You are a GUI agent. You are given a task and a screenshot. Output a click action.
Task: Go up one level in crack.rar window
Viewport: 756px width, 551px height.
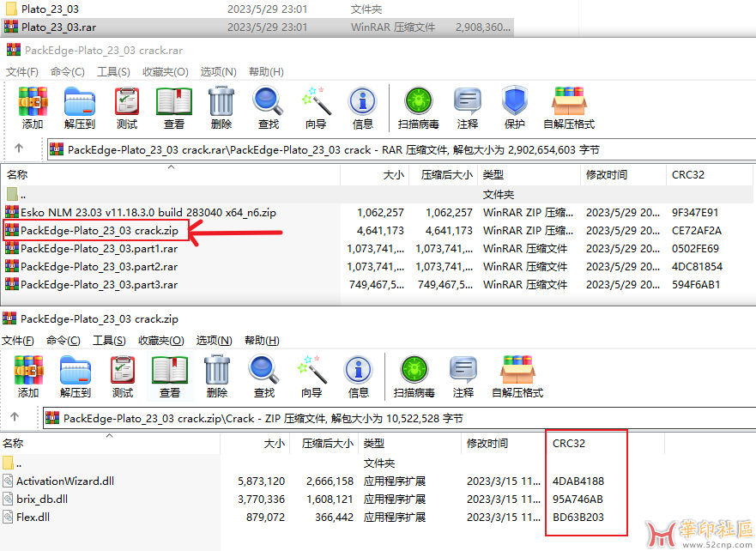[x=19, y=148]
